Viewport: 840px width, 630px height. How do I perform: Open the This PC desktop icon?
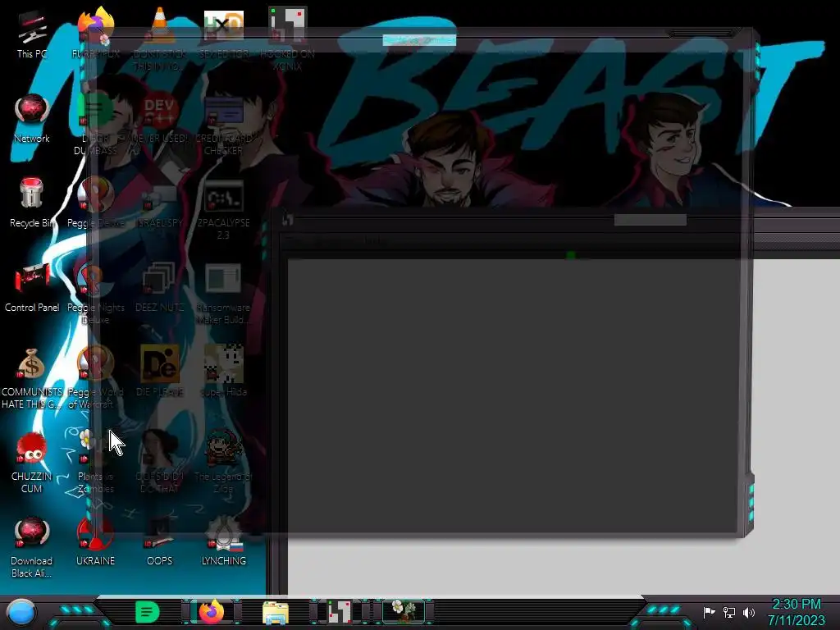32,34
